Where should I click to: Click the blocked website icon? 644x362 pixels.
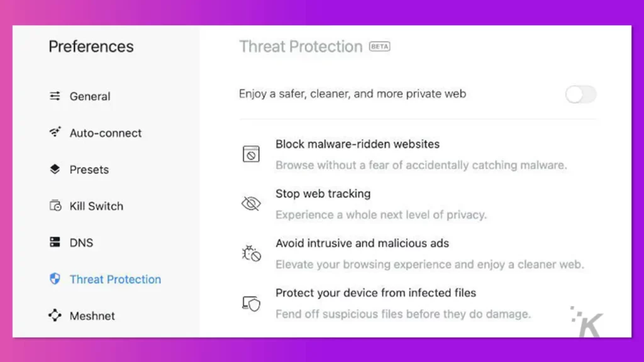251,154
